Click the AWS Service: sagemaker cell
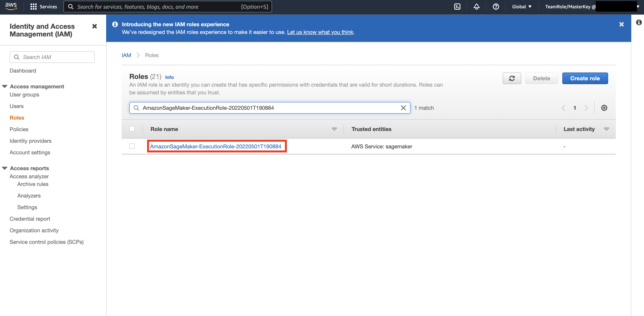The height and width of the screenshot is (316, 644). pyautogui.click(x=381, y=146)
